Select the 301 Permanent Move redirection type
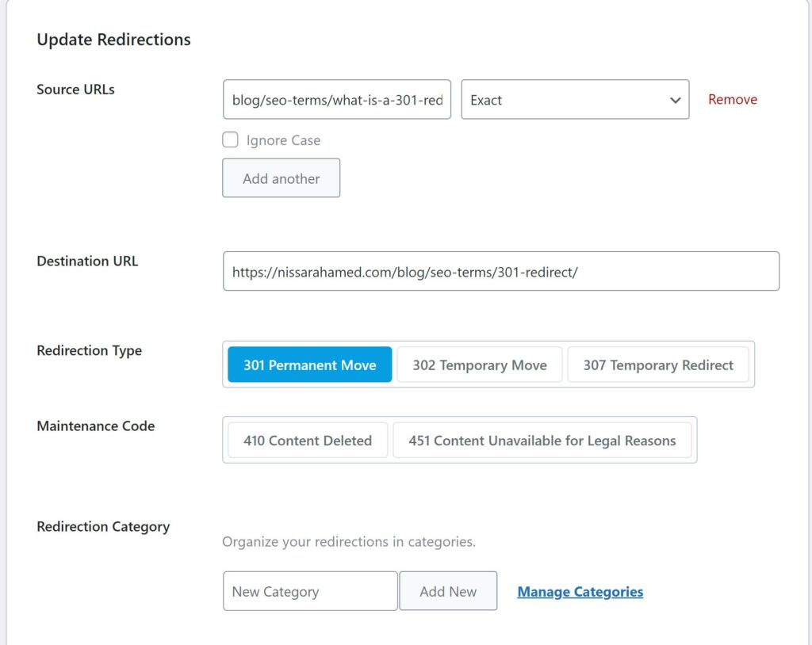The image size is (812, 645). click(308, 364)
